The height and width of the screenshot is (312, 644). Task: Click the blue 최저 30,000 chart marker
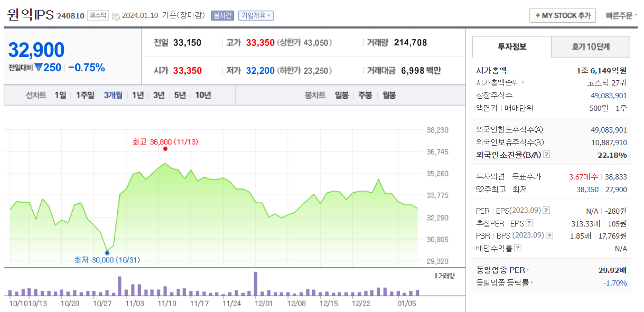pyautogui.click(x=107, y=252)
